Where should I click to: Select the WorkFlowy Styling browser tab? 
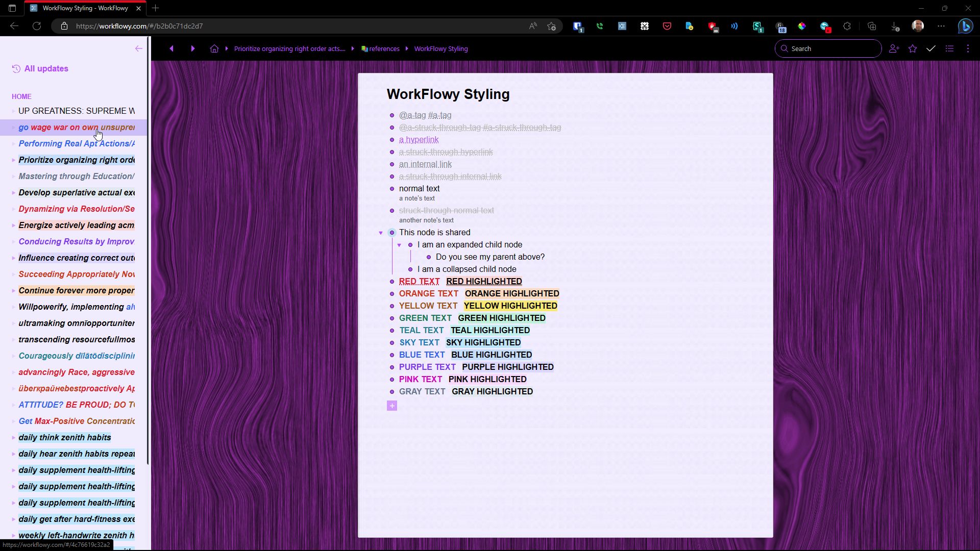click(85, 8)
